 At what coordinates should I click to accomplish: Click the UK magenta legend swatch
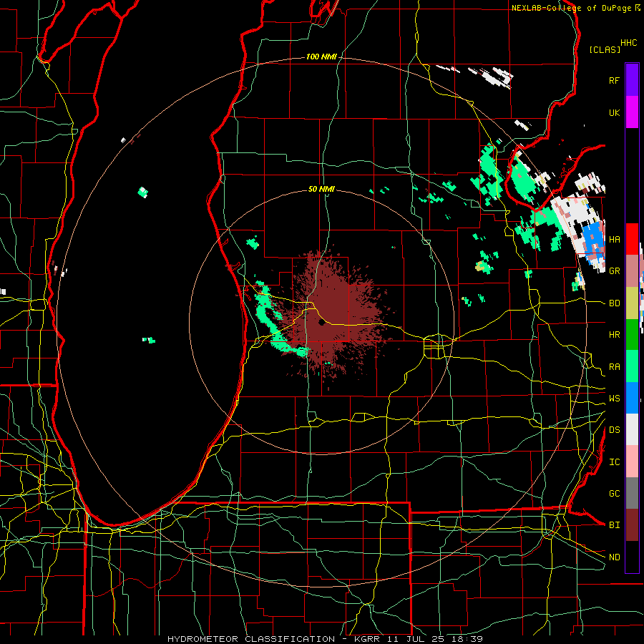tap(632, 112)
